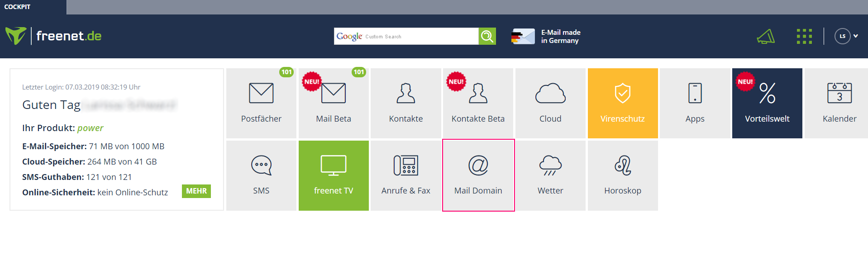This screenshot has width=868, height=255.
Task: Click the green search magnifier button
Action: pos(487,36)
